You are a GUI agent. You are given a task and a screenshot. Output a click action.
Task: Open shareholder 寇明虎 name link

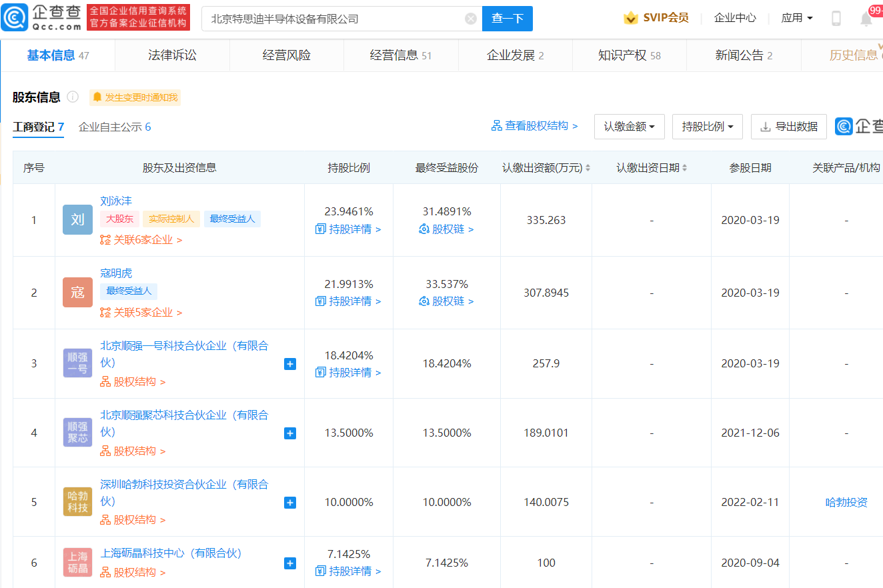(116, 273)
